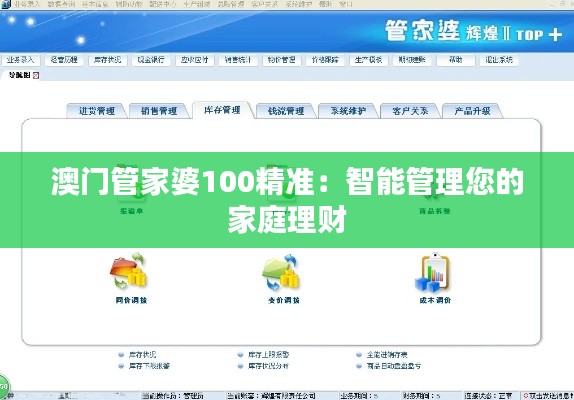
Task: Click the green 50 badge circle
Action: tap(4, 387)
